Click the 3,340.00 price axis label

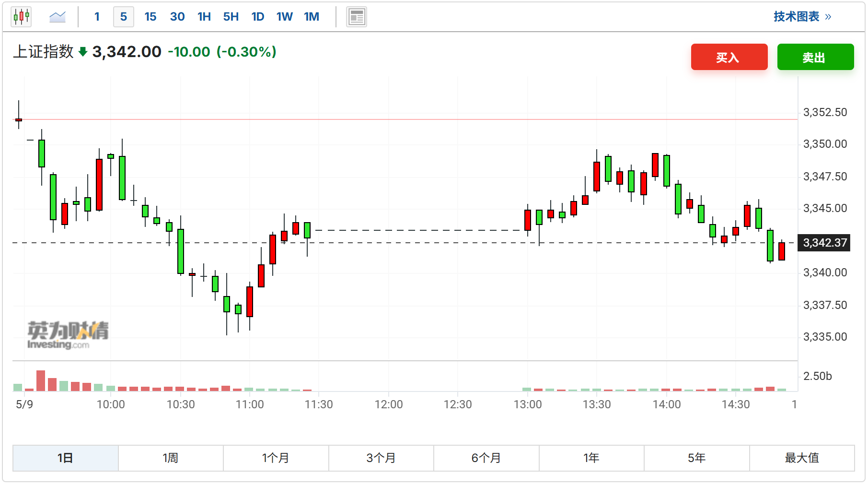(x=825, y=273)
